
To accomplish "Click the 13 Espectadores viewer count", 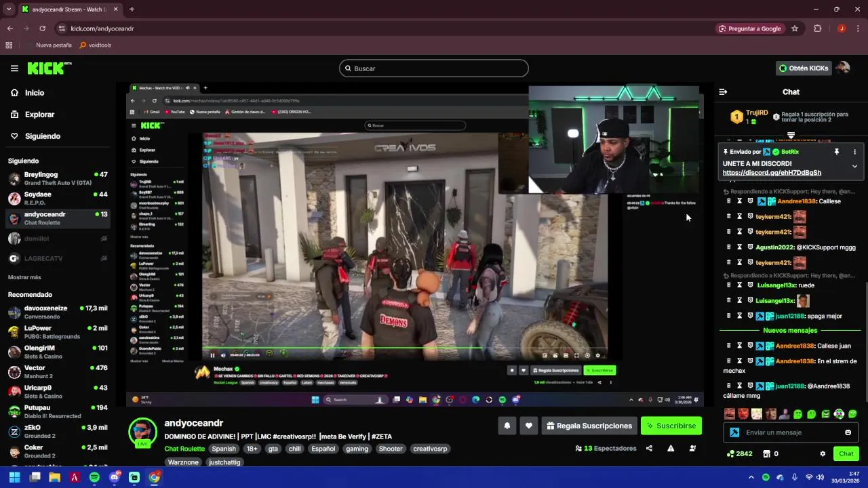I will tap(606, 448).
